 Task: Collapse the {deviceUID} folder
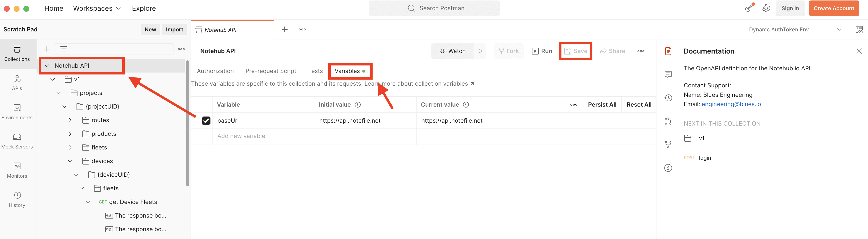76,175
